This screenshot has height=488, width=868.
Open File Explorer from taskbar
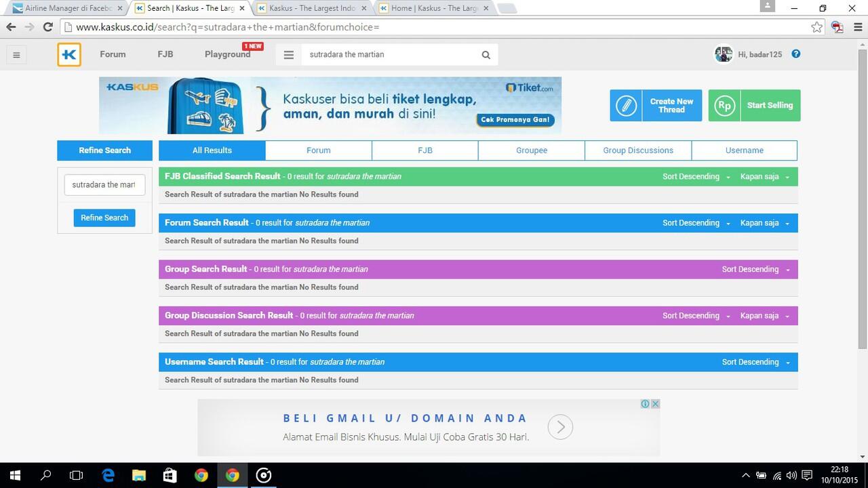coord(139,475)
